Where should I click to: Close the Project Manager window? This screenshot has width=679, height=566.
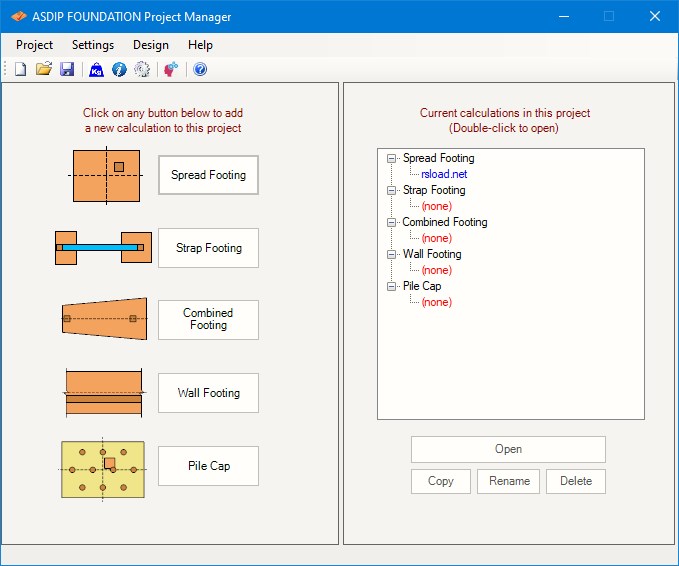point(655,16)
